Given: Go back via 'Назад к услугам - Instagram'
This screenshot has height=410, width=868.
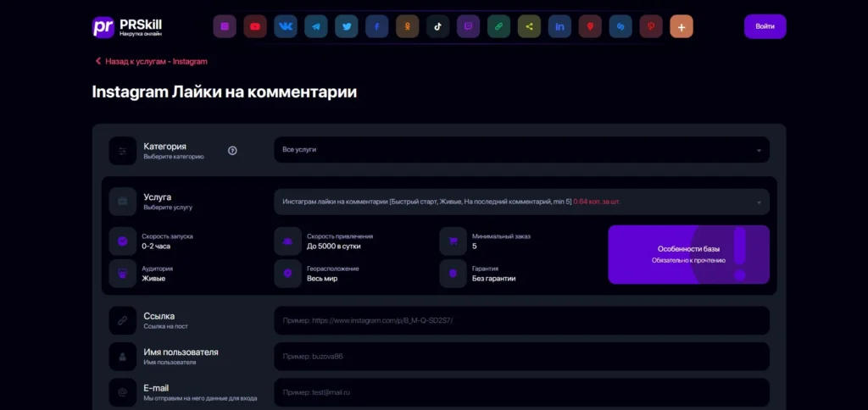Looking at the screenshot, I should [151, 62].
